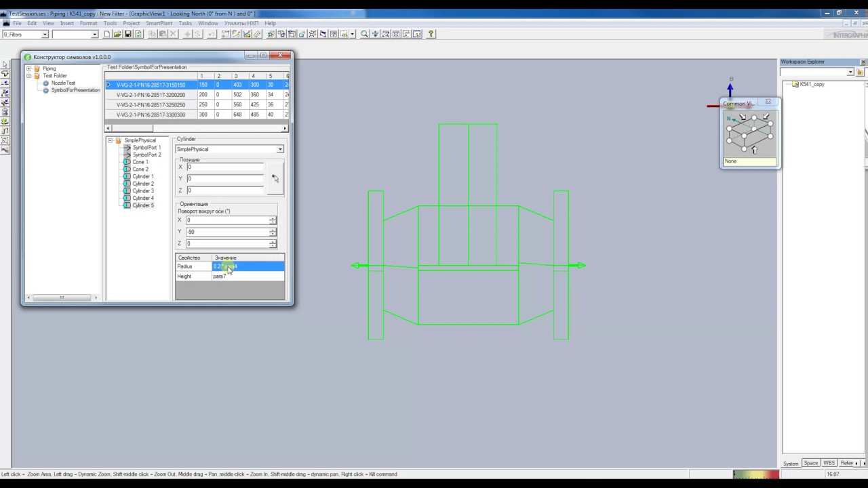Open the empty combo box next to 0_Filters

pos(94,34)
